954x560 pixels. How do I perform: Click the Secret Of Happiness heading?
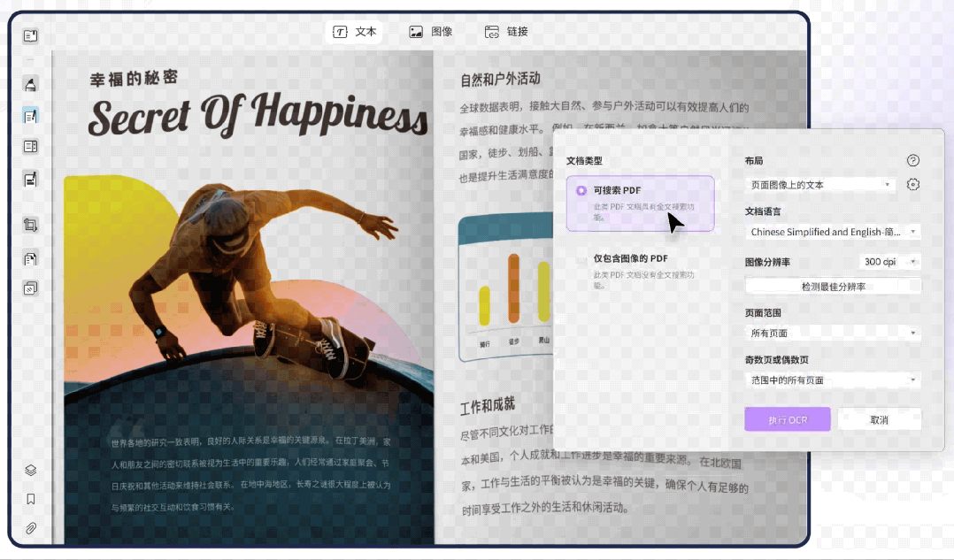click(258, 114)
